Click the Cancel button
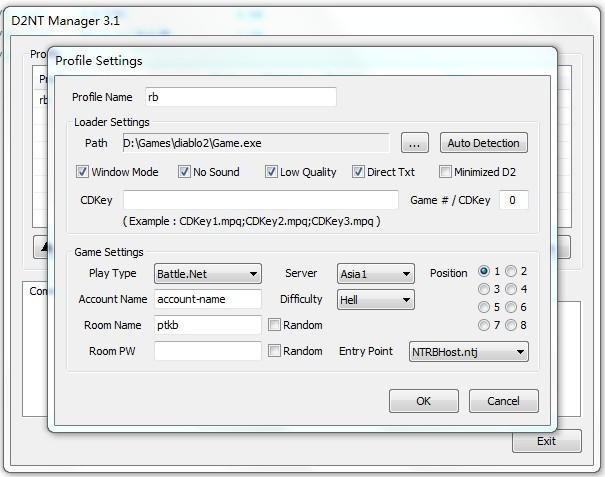Viewport: 605px width, 477px height. [x=504, y=401]
